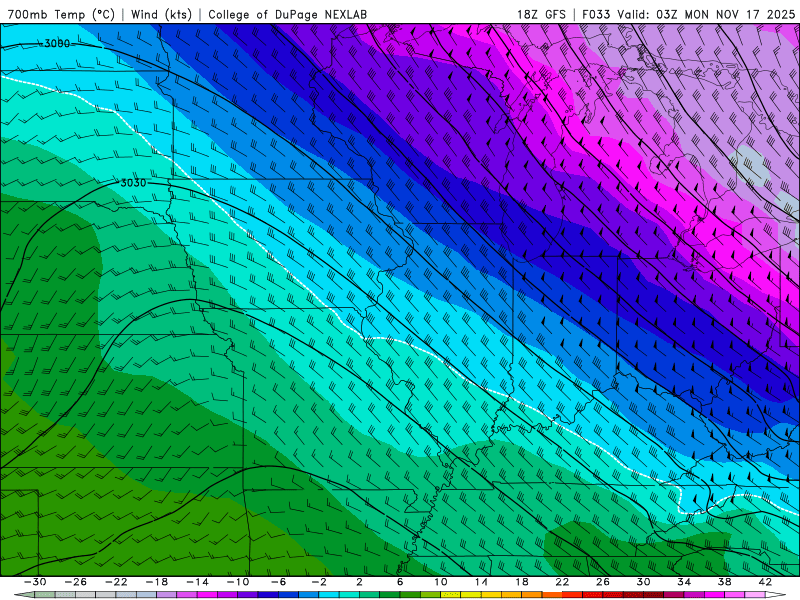The height and width of the screenshot is (600, 800).
Task: Select the 6 degree scale label
Action: coord(400,582)
